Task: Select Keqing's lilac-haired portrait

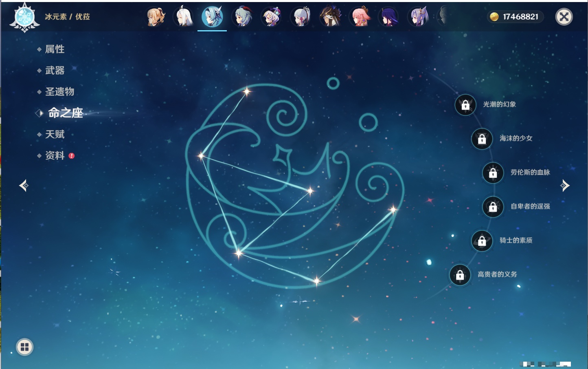Action: tap(418, 17)
